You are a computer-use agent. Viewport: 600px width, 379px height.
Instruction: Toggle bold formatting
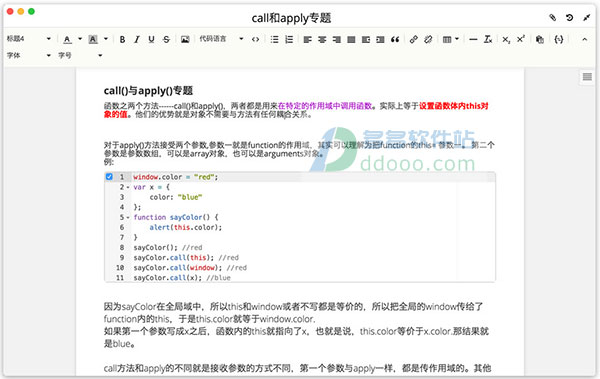(122, 39)
